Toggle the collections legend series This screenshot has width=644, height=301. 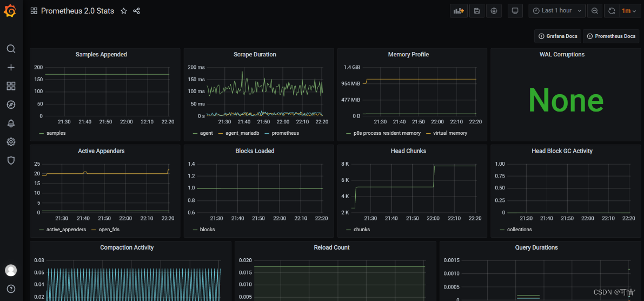[519, 230]
